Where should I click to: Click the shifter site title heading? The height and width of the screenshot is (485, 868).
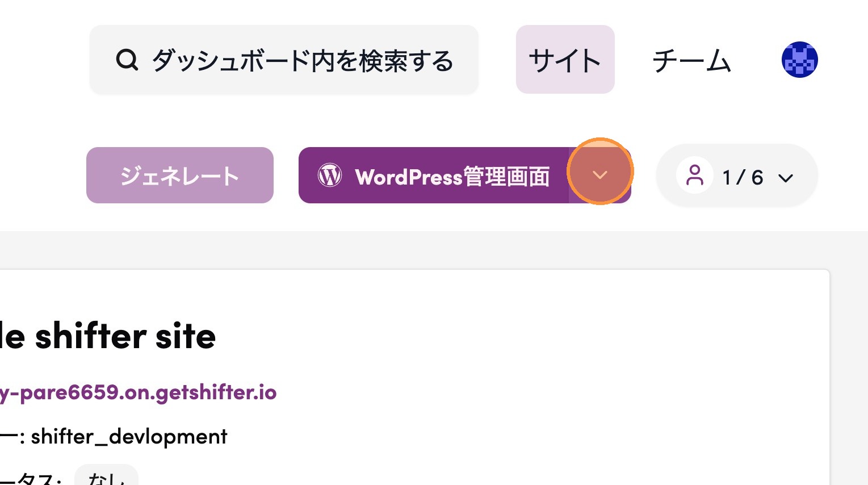pos(108,336)
